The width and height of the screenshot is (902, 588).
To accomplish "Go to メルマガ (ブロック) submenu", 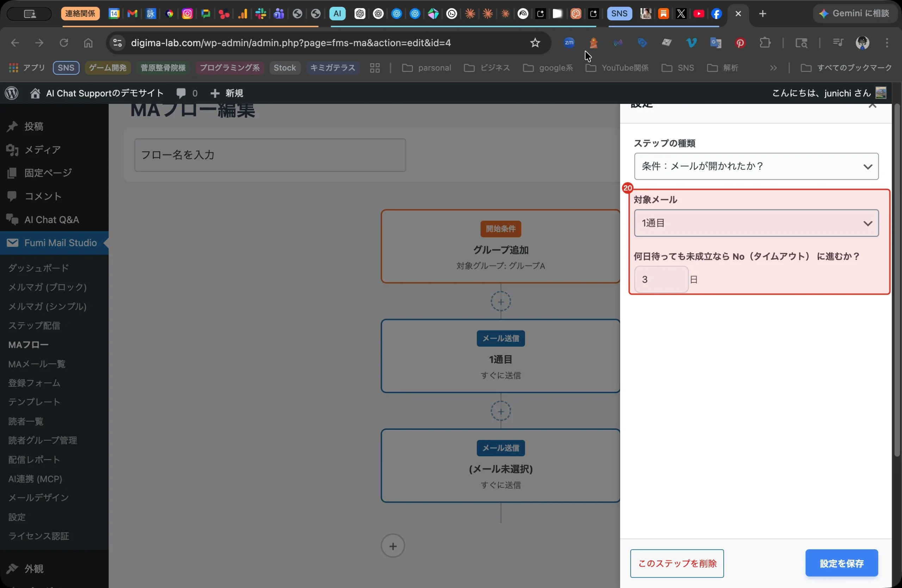I will click(x=47, y=287).
